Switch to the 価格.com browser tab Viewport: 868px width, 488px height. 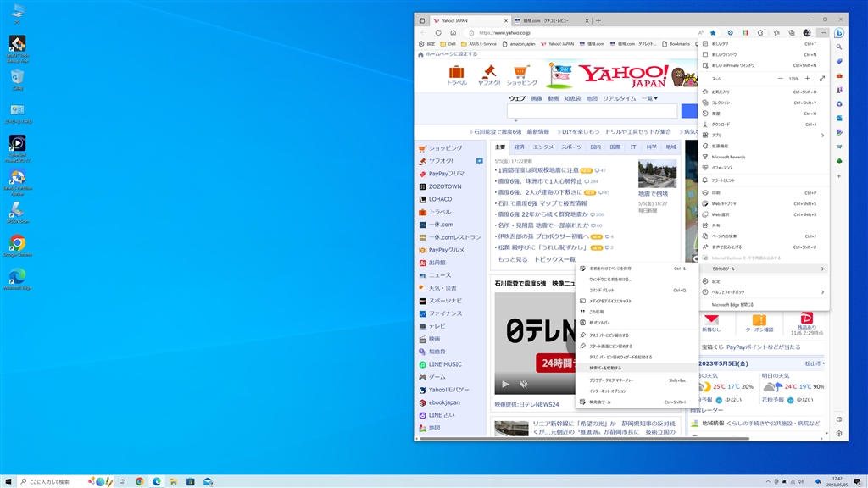(551, 20)
